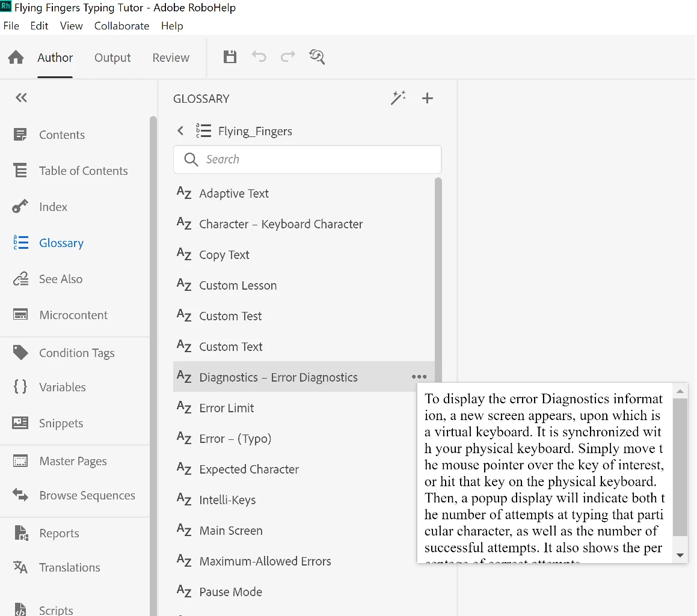The height and width of the screenshot is (616, 697).
Task: Open Find and Replace search icon
Action: tap(317, 57)
